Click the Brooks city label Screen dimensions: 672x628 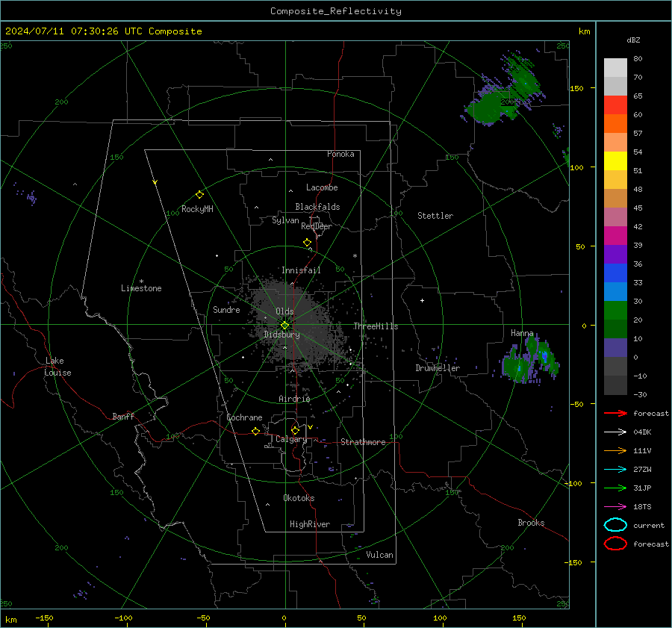(x=531, y=523)
